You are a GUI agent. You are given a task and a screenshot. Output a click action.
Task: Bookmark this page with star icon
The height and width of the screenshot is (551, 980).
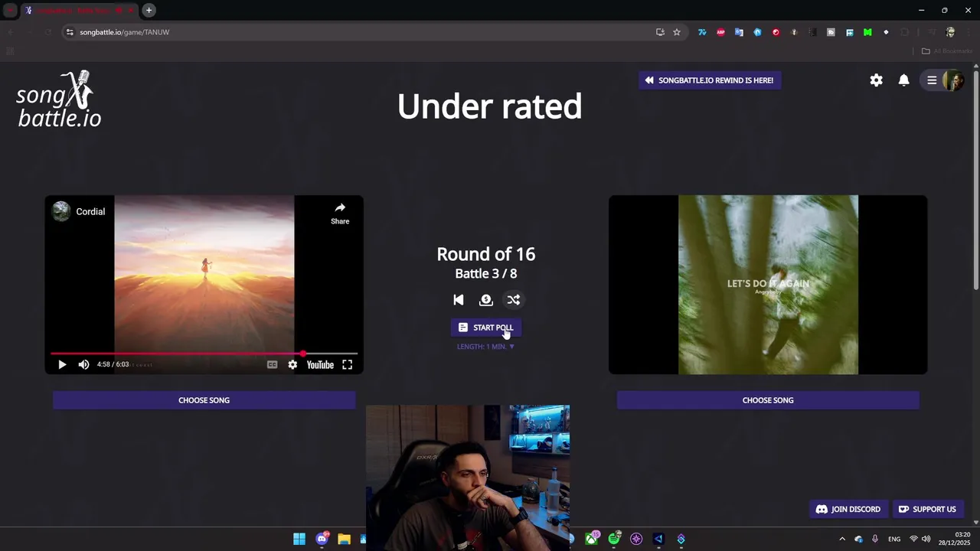pos(677,32)
